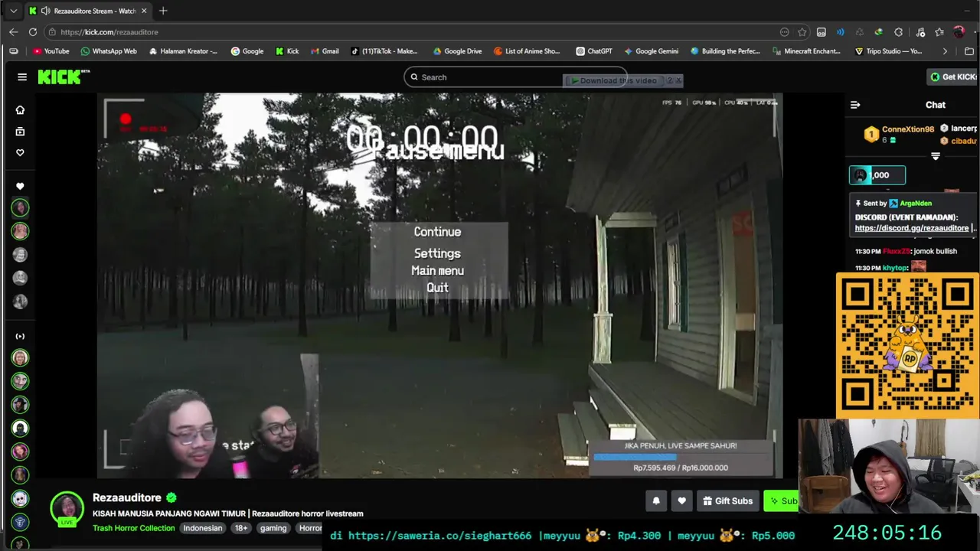
Task: Click the filled heart icon in sidebar
Action: click(x=20, y=186)
